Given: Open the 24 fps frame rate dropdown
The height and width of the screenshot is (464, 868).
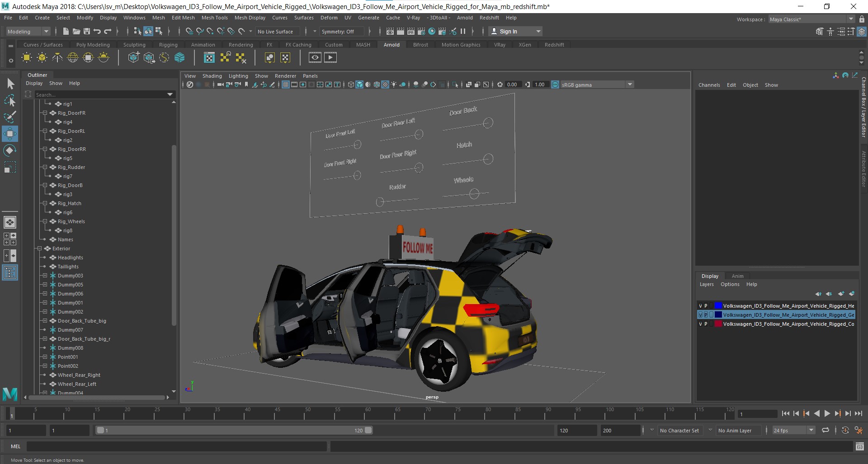Looking at the screenshot, I should 793,430.
